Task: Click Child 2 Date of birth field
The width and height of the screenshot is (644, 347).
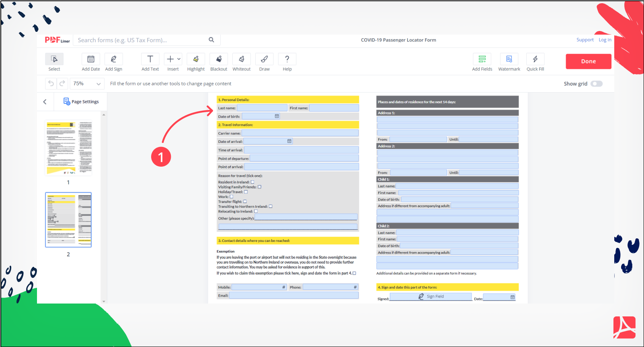Action: [459, 246]
